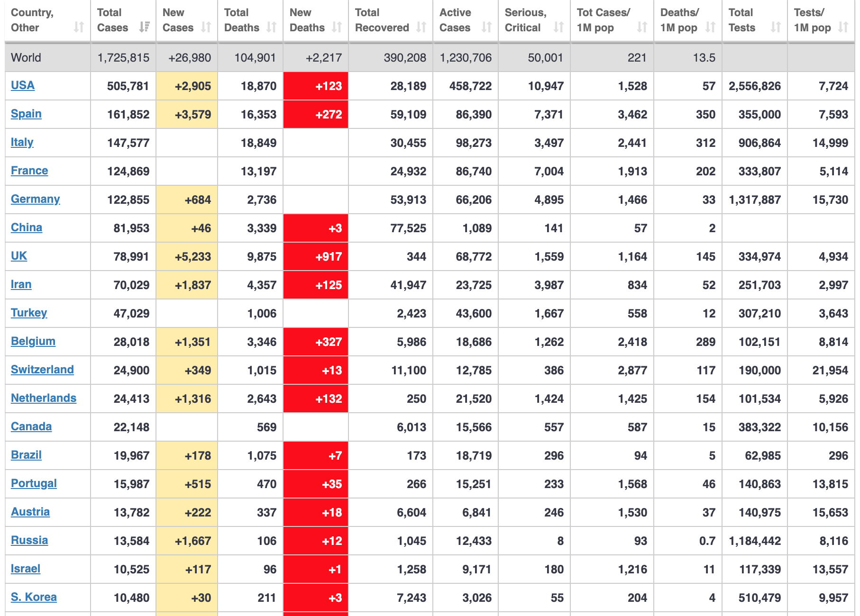Open the USA country link
Image resolution: width=860 pixels, height=616 pixels.
[x=23, y=85]
